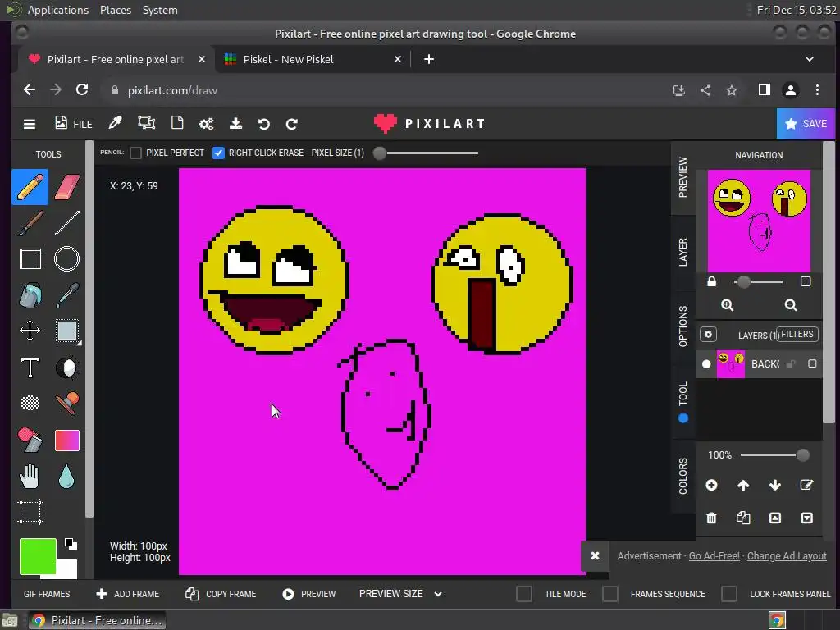840x630 pixels.
Task: Select the Eraser tool
Action: click(x=67, y=187)
